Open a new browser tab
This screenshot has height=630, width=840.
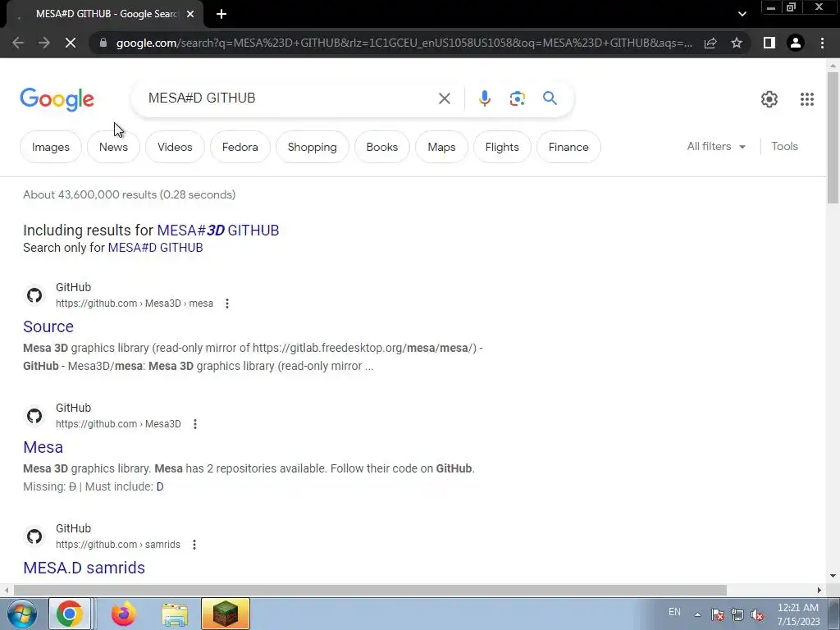[221, 15]
